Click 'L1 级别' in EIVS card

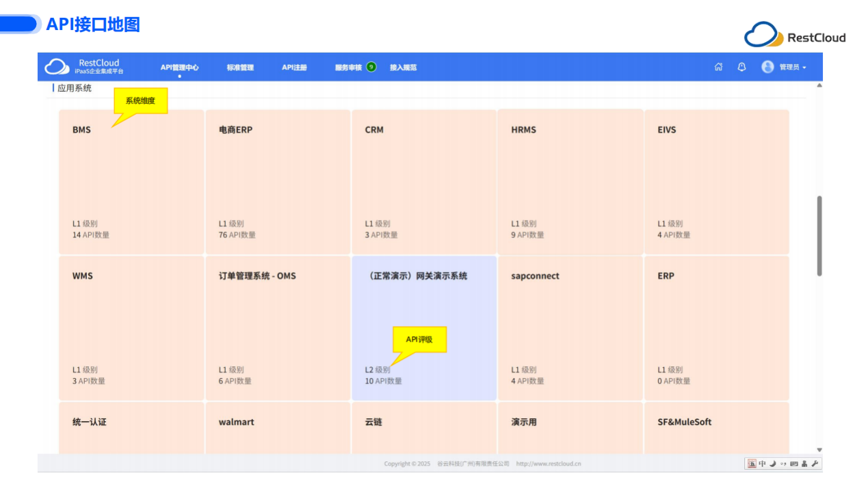pos(670,224)
